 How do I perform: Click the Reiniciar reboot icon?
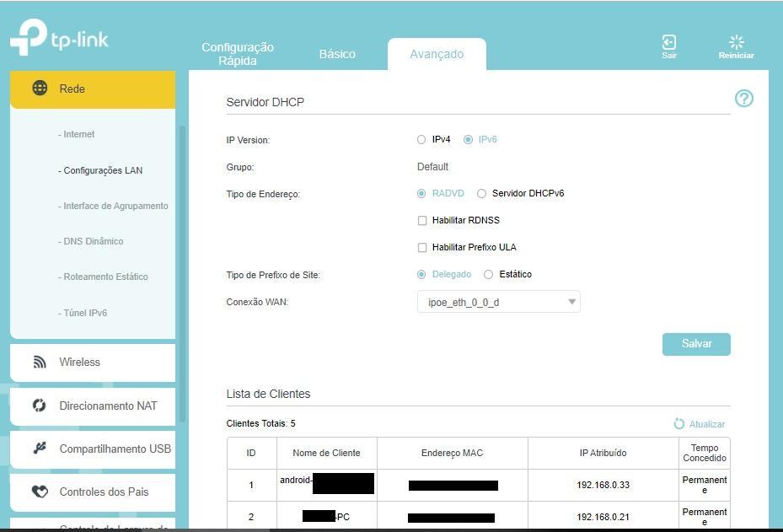click(x=736, y=43)
